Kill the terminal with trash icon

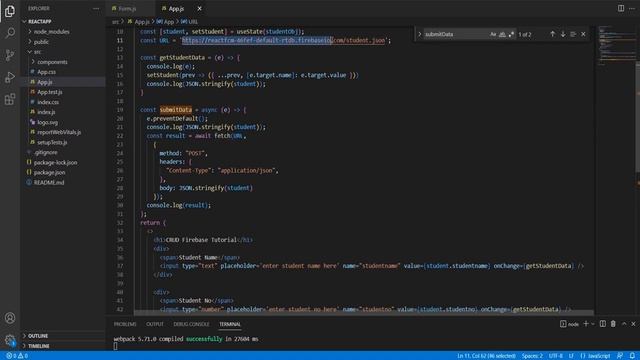pos(613,324)
